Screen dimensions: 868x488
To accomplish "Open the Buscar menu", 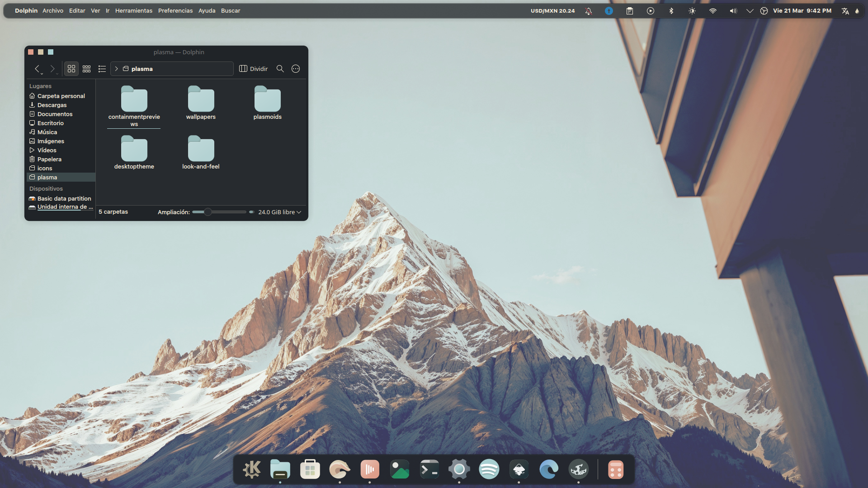I will [231, 10].
